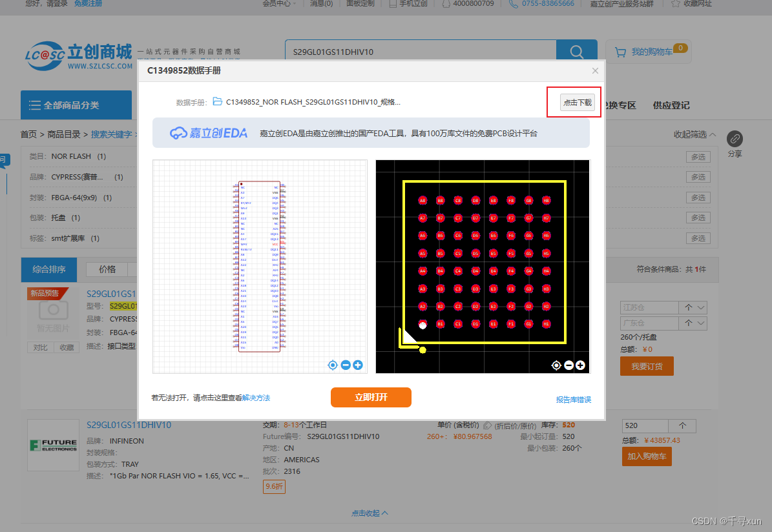Click the 对比 compare button
The height and width of the screenshot is (532, 772).
pos(40,347)
